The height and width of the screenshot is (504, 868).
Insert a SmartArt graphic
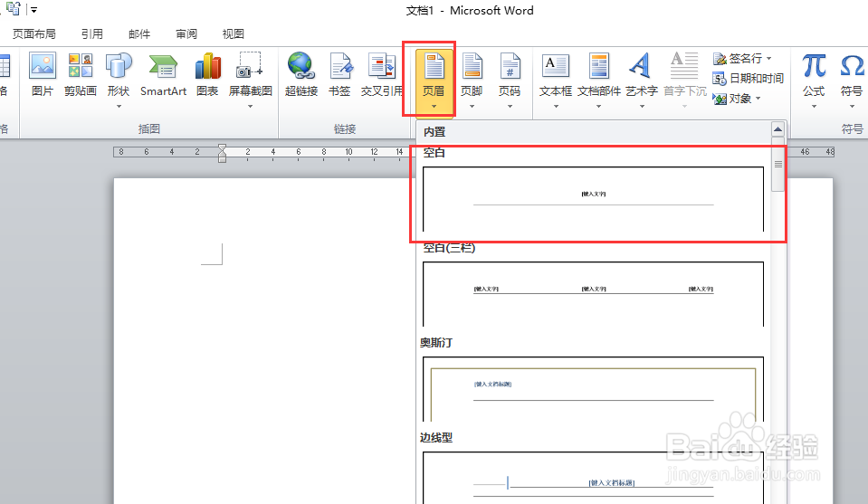(163, 75)
